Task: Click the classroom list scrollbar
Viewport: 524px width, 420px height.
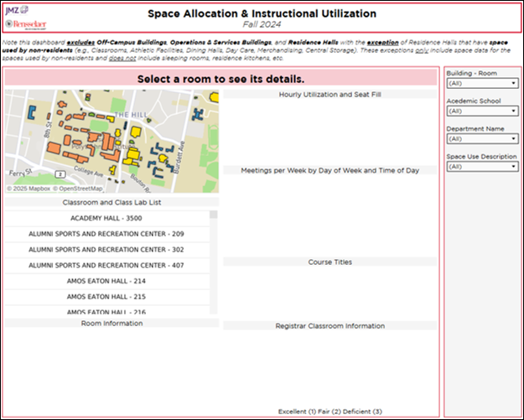Action: pos(213,262)
